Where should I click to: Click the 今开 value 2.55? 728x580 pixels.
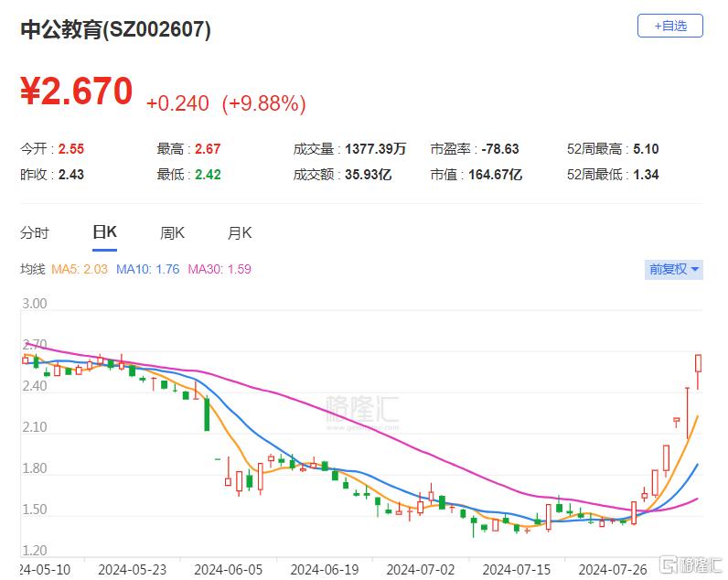pos(71,149)
